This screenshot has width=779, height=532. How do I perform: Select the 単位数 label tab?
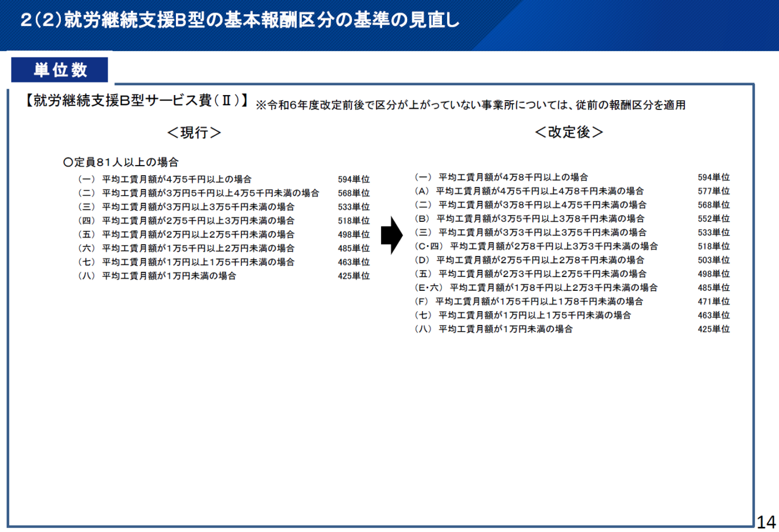[60, 70]
